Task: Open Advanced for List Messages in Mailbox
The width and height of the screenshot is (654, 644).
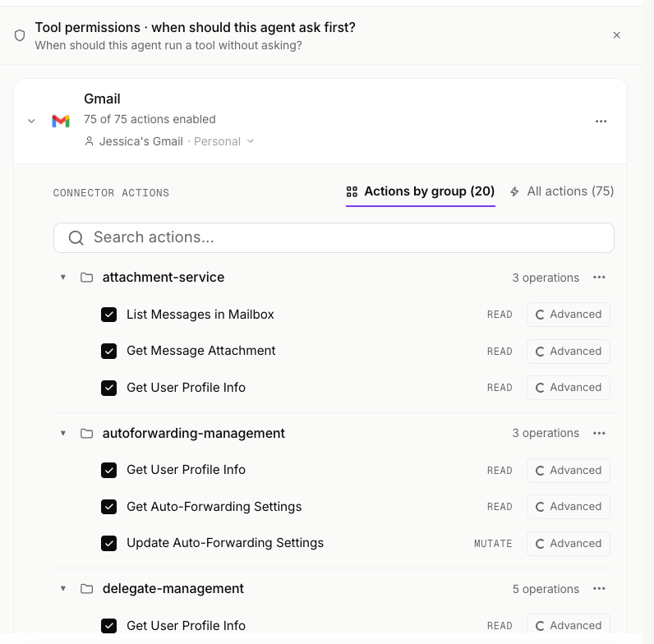Action: (568, 315)
